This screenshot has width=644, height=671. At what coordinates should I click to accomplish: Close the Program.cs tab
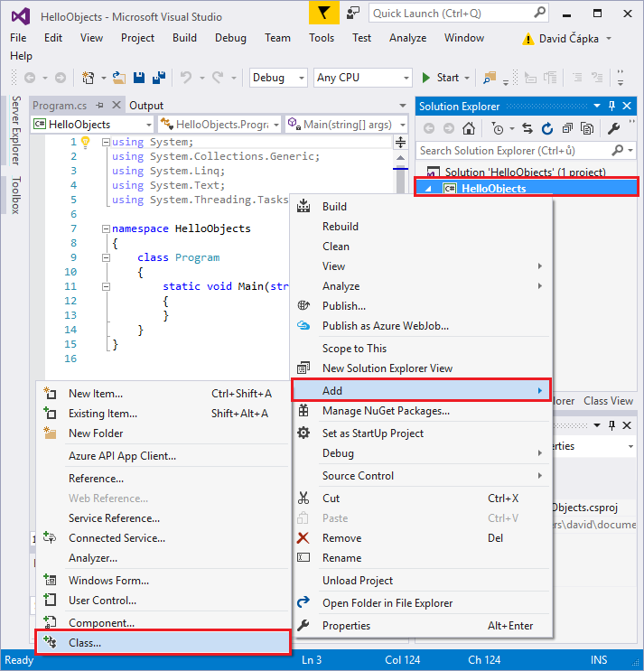coord(116,105)
